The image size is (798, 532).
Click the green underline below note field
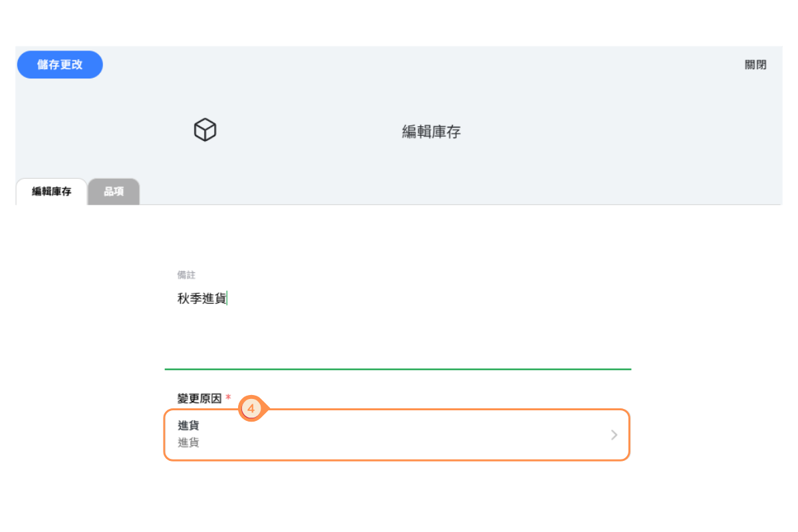[398, 368]
